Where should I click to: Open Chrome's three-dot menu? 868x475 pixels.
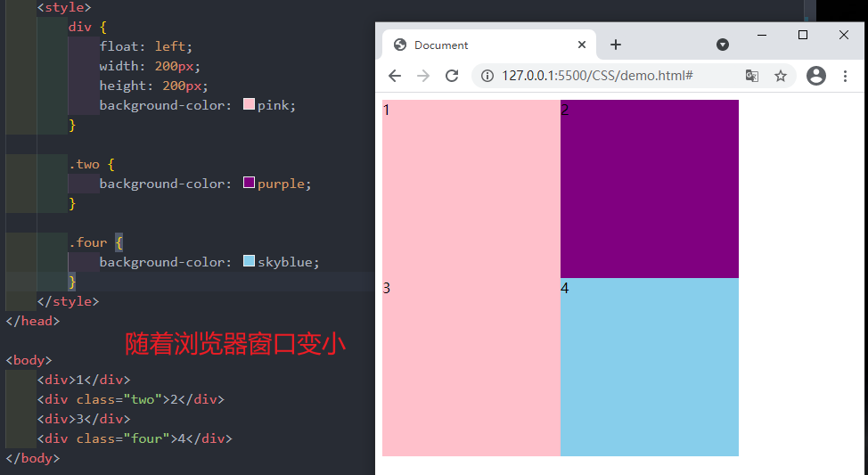click(x=845, y=76)
